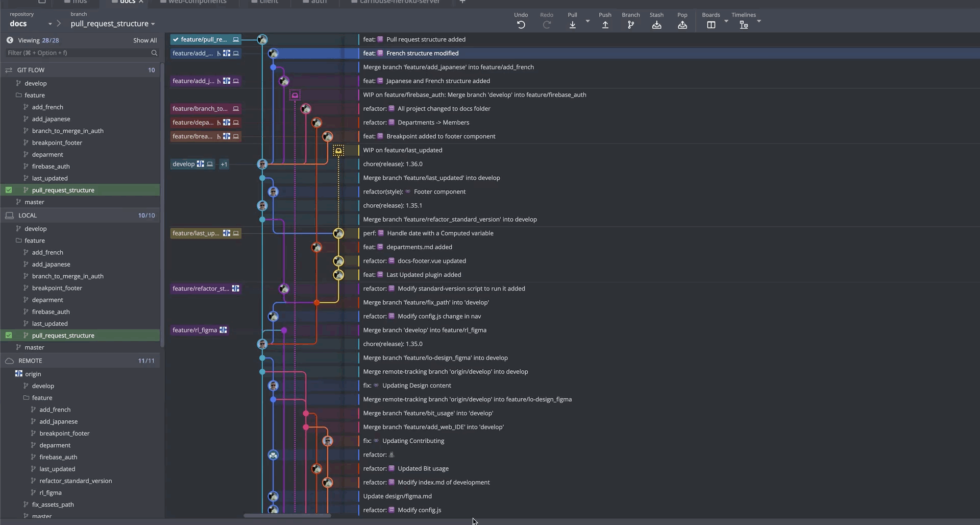Open the Pull options dropdown arrow
This screenshot has height=525, width=980.
click(x=587, y=21)
